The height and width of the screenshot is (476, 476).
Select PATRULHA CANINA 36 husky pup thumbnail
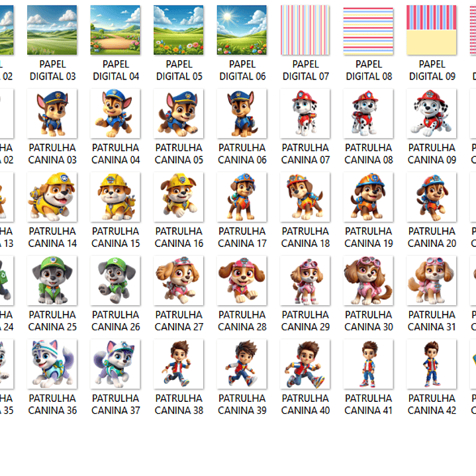tap(52, 364)
